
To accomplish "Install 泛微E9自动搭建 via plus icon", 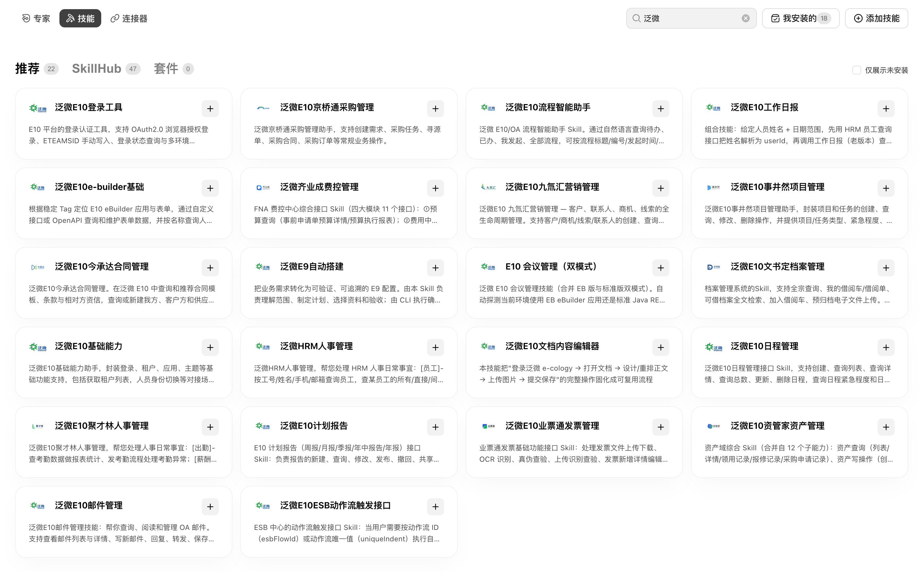I will [435, 268].
